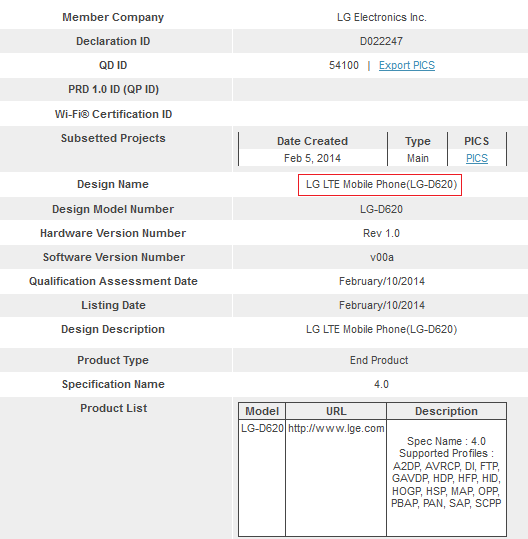The height and width of the screenshot is (539, 528).
Task: Open the PICS link under Subsetted Projects
Action: pos(477,158)
